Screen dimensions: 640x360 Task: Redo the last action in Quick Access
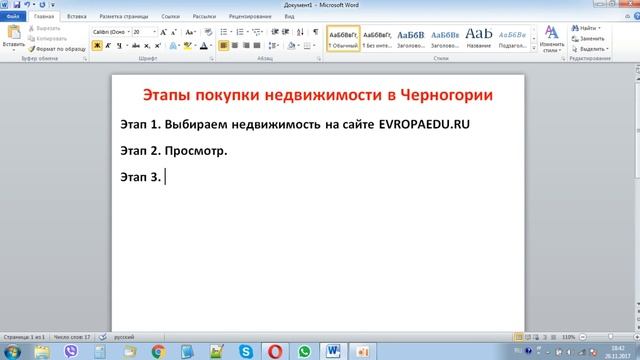(42, 5)
